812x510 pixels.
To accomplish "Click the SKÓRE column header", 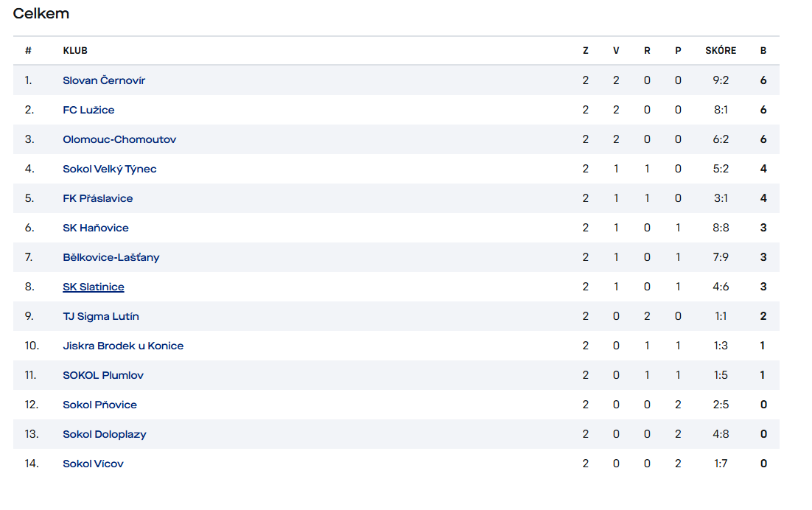I will tap(721, 50).
